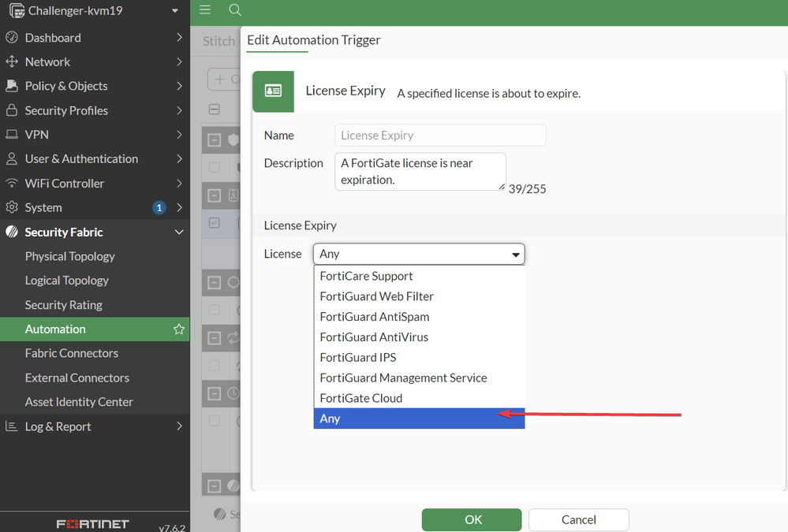Open Fabric Connectors in the sidebar
788x532 pixels.
pos(72,353)
